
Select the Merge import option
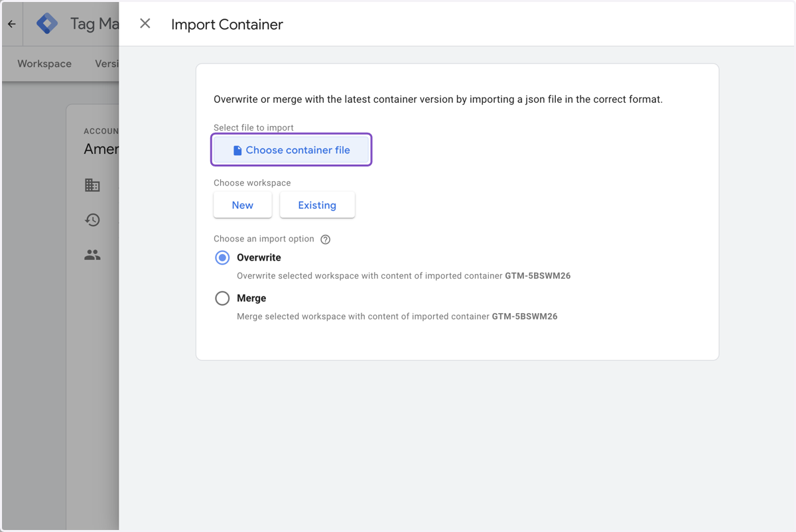[x=222, y=299]
